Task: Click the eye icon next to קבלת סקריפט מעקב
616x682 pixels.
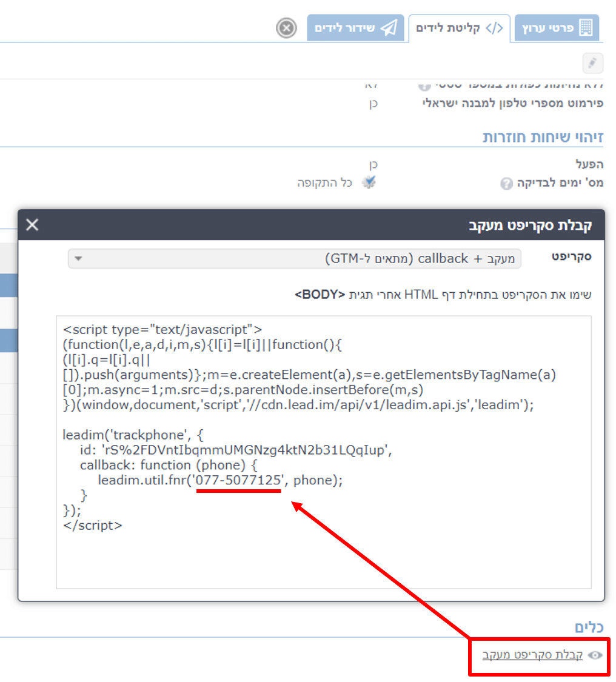Action: 595,655
